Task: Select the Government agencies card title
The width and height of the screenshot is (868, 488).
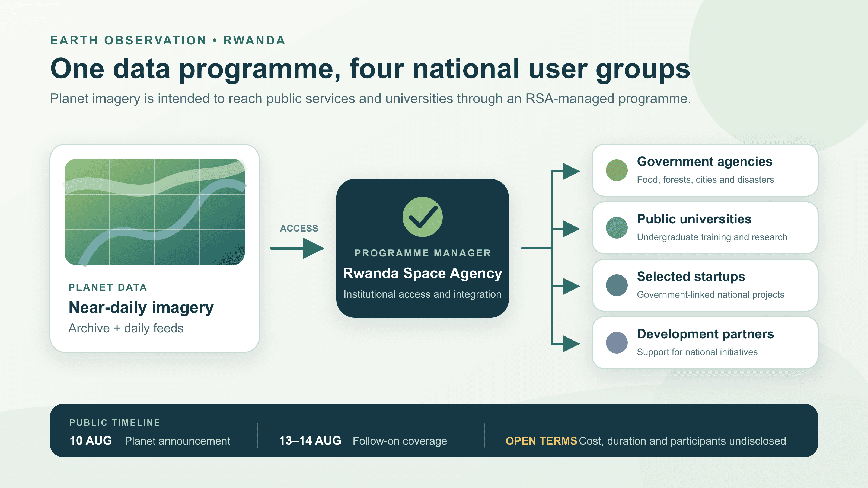Action: click(705, 162)
